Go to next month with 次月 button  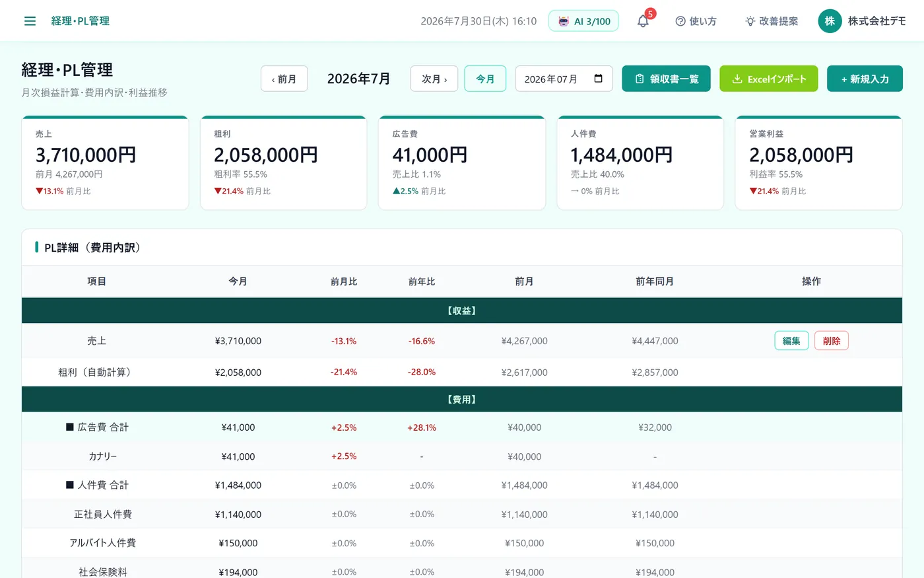click(434, 79)
